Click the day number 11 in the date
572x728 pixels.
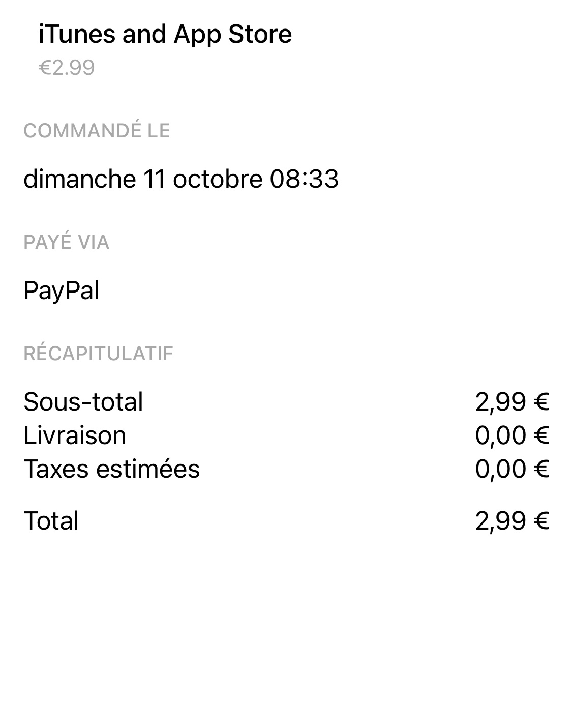[x=155, y=179]
